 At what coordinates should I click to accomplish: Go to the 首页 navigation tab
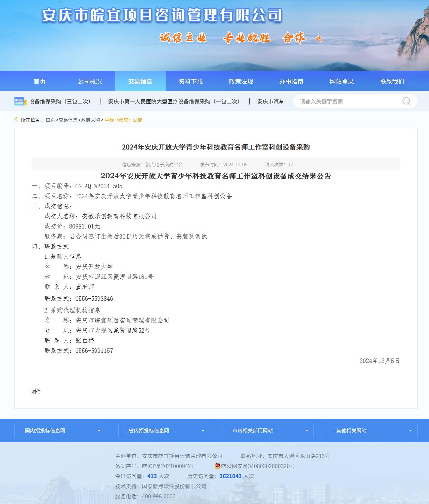tap(39, 81)
